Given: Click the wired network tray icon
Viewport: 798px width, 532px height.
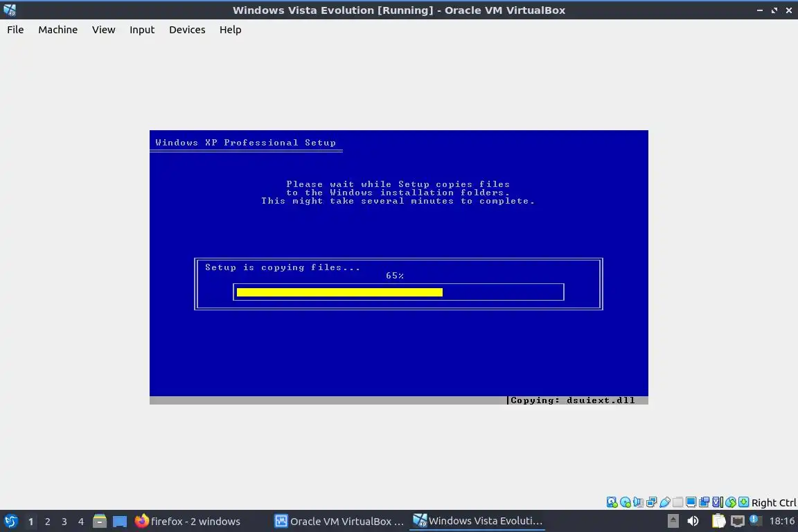Looking at the screenshot, I should pyautogui.click(x=738, y=521).
